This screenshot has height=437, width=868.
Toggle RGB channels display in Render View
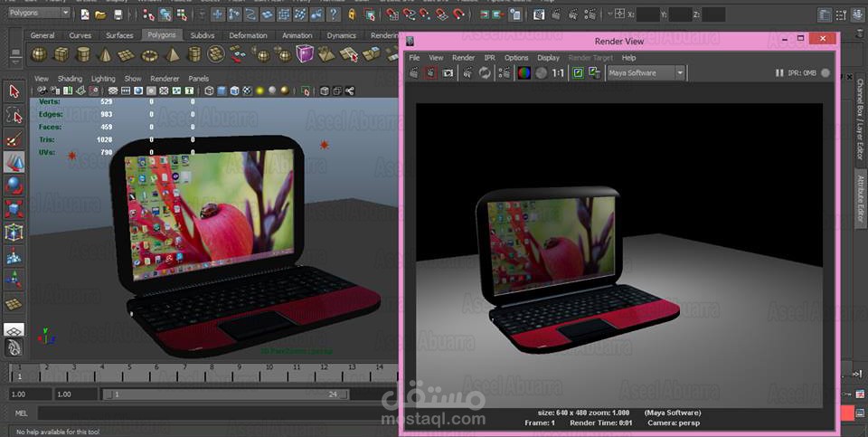click(x=524, y=72)
